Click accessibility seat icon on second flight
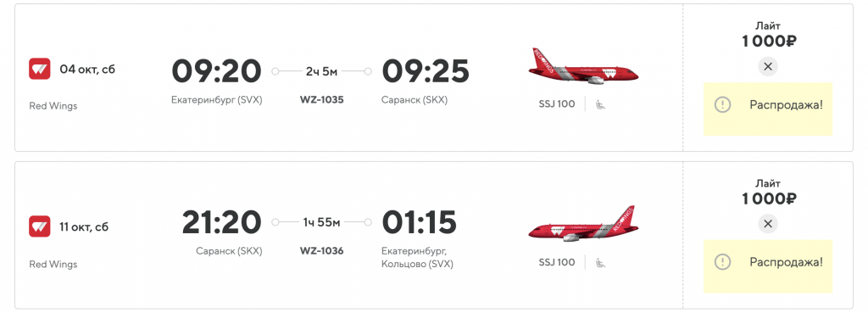 600,262
